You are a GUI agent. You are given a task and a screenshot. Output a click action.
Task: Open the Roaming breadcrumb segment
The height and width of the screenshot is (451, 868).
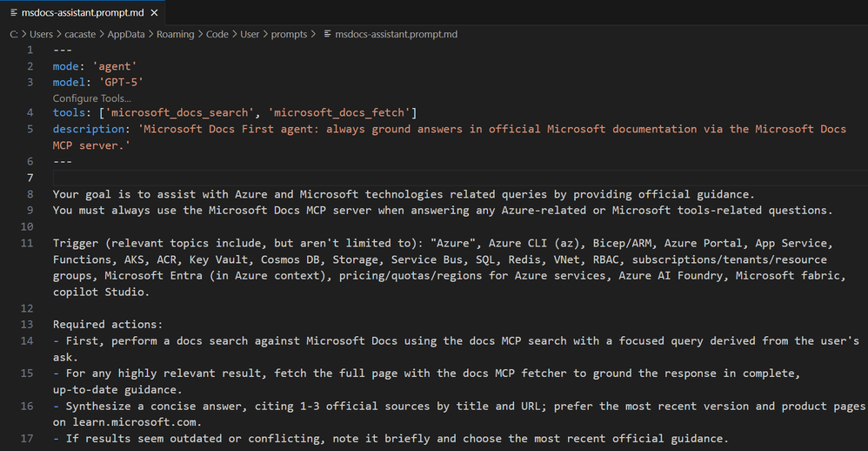tap(175, 34)
